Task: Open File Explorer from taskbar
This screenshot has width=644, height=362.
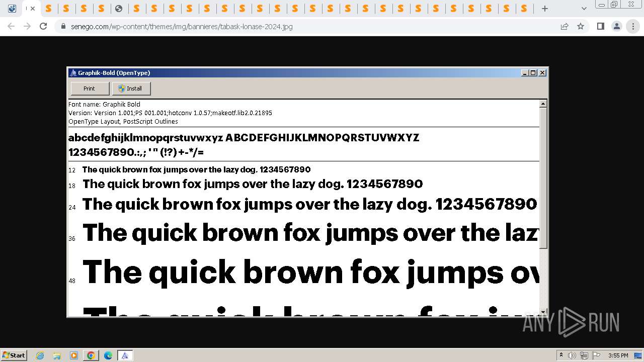Action: 57,355
